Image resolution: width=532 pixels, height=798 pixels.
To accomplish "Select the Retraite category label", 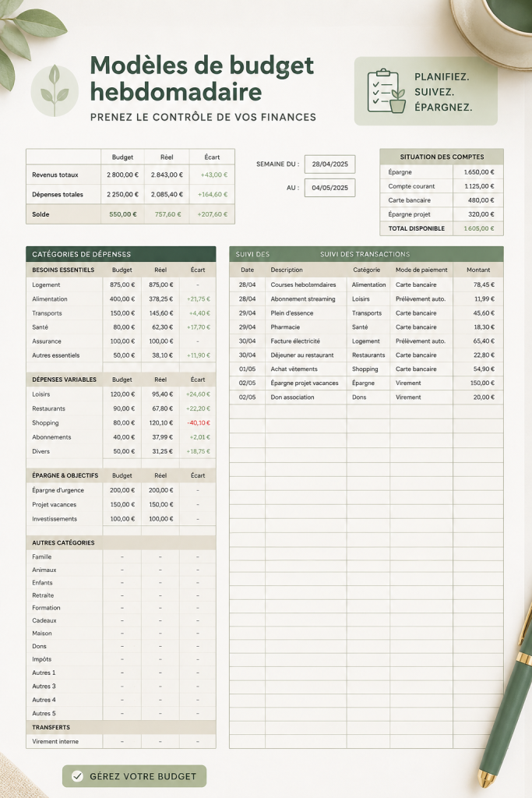I will 43,595.
